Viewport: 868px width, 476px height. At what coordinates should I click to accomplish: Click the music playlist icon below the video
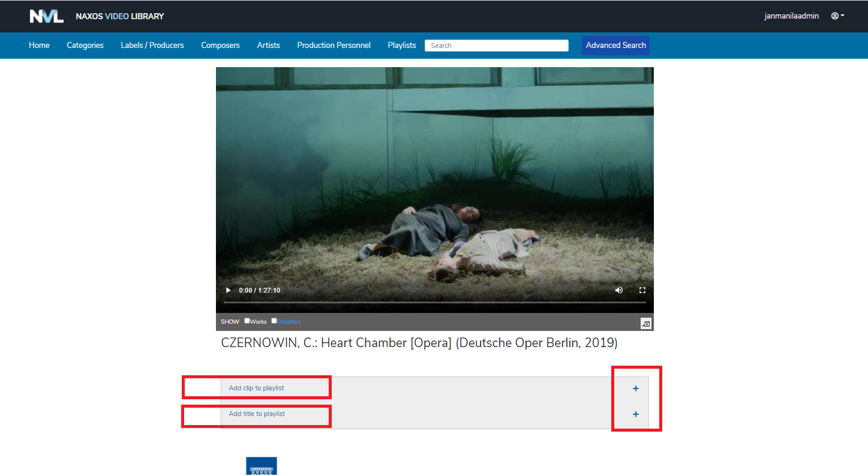645,323
